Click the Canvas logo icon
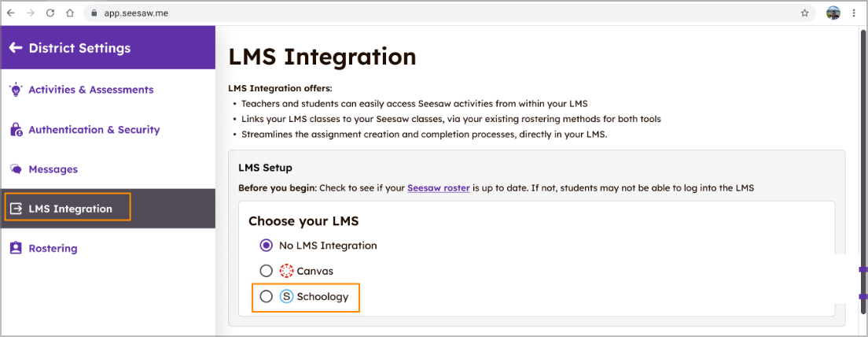Image resolution: width=868 pixels, height=337 pixels. pos(286,271)
